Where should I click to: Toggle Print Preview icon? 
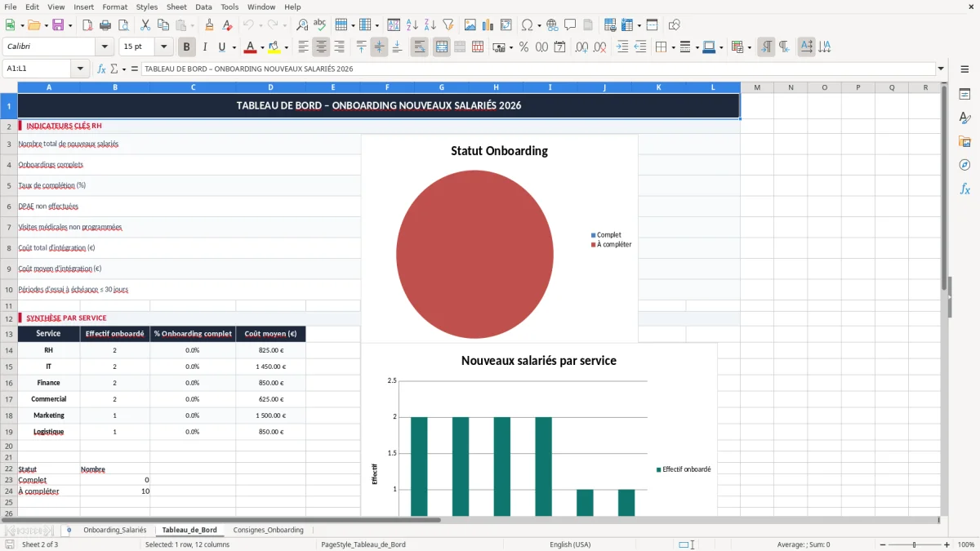123,25
